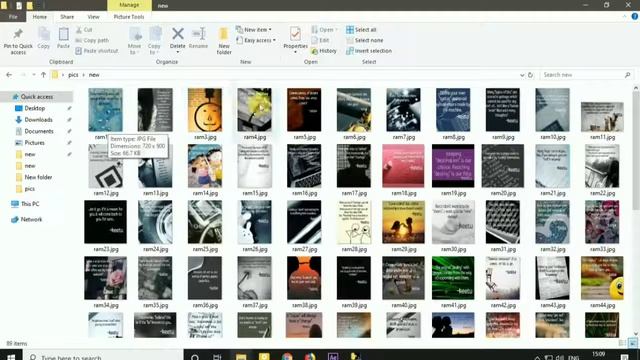This screenshot has width=640, height=360.
Task: Refresh the current folder
Action: pos(531,75)
